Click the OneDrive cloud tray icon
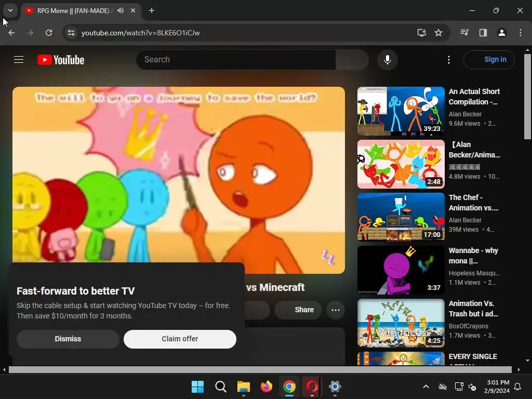Image resolution: width=532 pixels, height=399 pixels. click(x=443, y=387)
